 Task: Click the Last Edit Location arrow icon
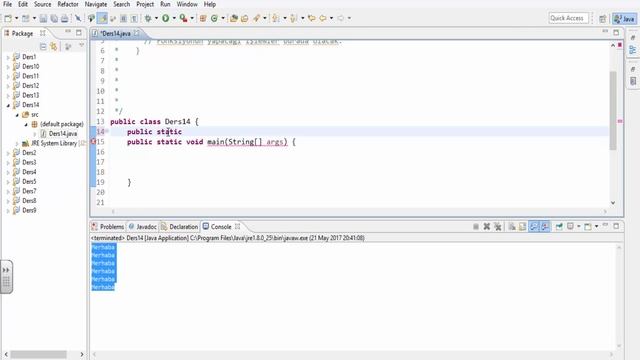(x=312, y=18)
